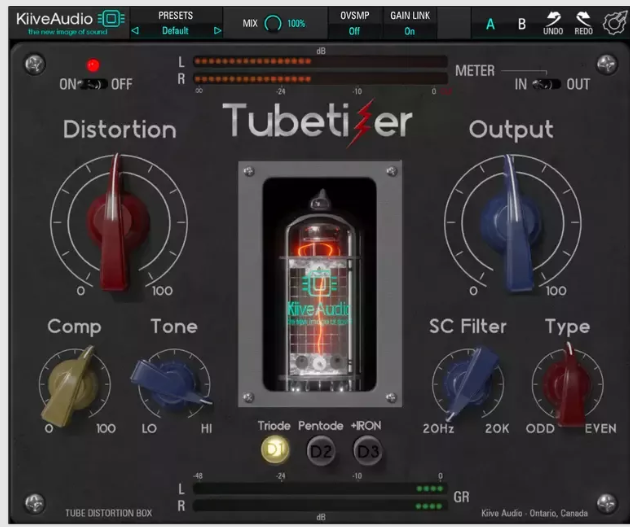The image size is (630, 527).
Task: Click the Distortion heading label
Action: coord(120,130)
